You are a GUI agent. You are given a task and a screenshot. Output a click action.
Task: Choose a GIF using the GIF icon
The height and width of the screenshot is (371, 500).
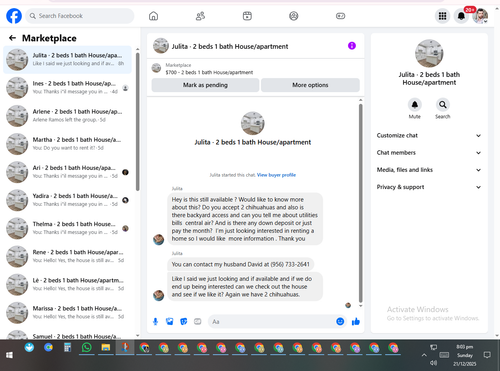pyautogui.click(x=198, y=322)
